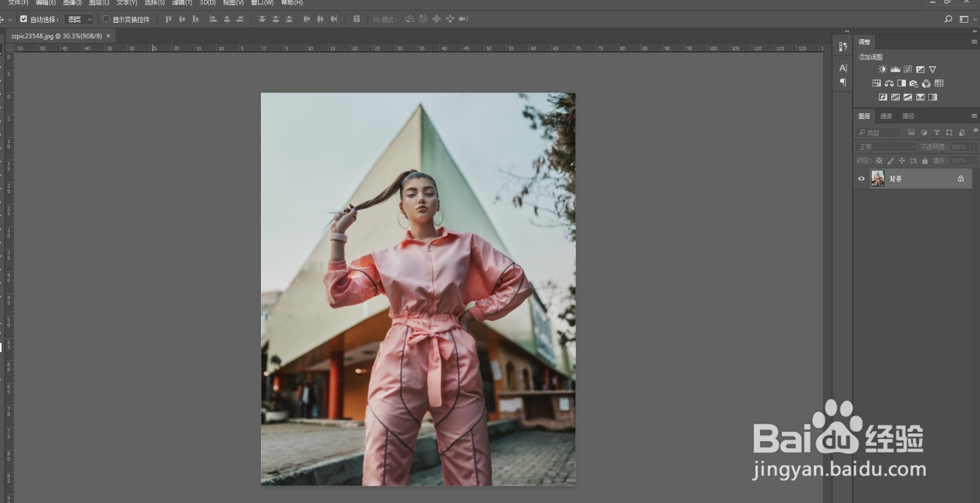Click distribute bottom edges icon
Viewport: 980px width, 503px height.
tap(289, 19)
